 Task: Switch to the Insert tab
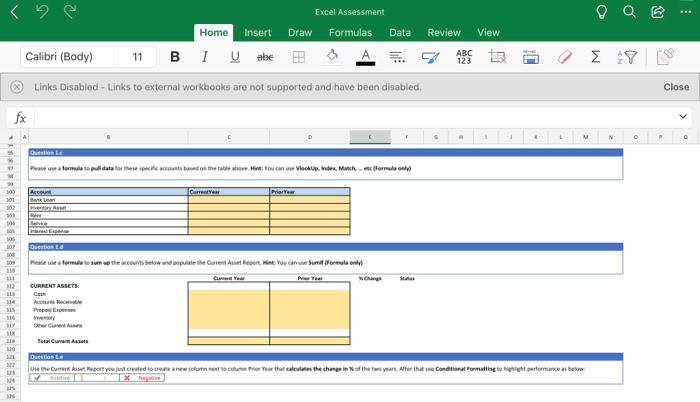point(258,33)
